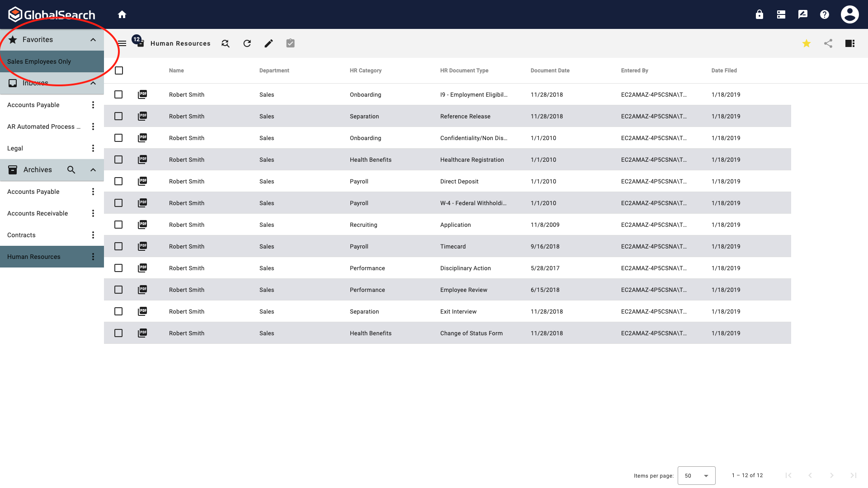
Task: Open the items per page dropdown
Action: coord(697,475)
